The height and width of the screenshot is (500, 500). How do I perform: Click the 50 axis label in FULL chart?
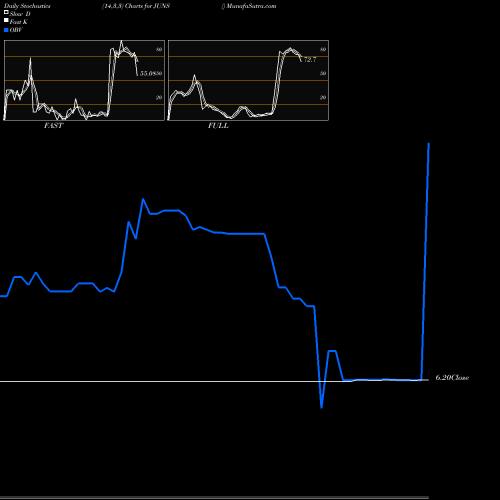[x=323, y=73]
